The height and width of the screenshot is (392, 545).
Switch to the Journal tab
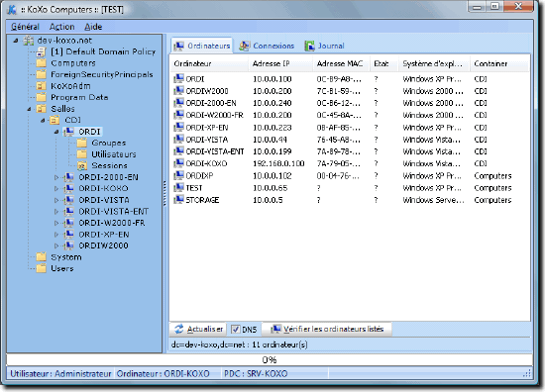tap(324, 46)
